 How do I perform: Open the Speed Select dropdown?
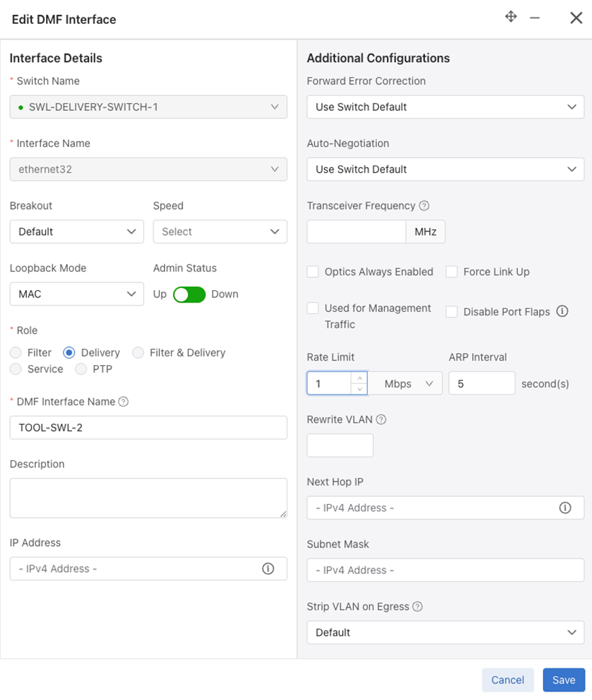coord(220,232)
